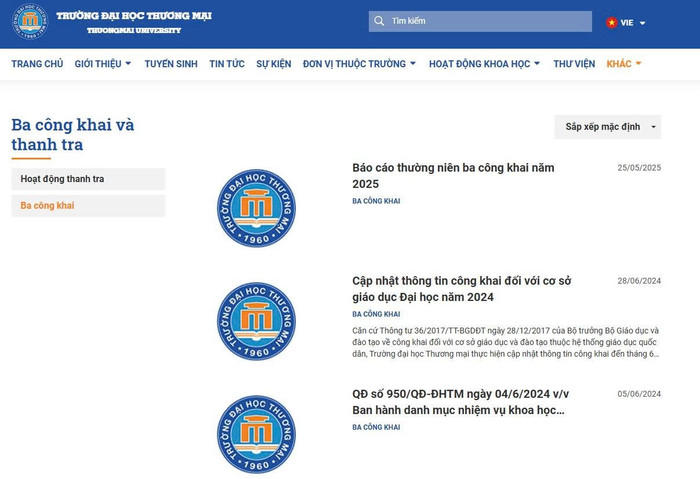Open thumbnail logo of 2025 annual report

pos(256,208)
